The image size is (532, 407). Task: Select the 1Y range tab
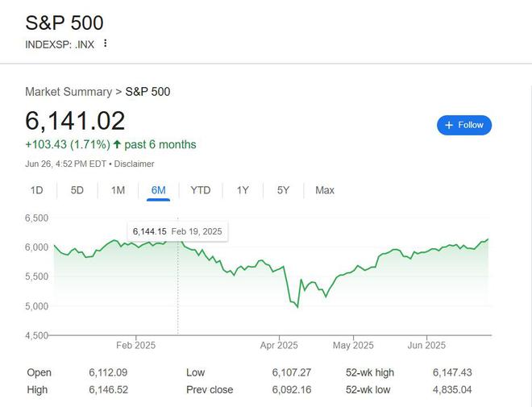click(x=243, y=190)
